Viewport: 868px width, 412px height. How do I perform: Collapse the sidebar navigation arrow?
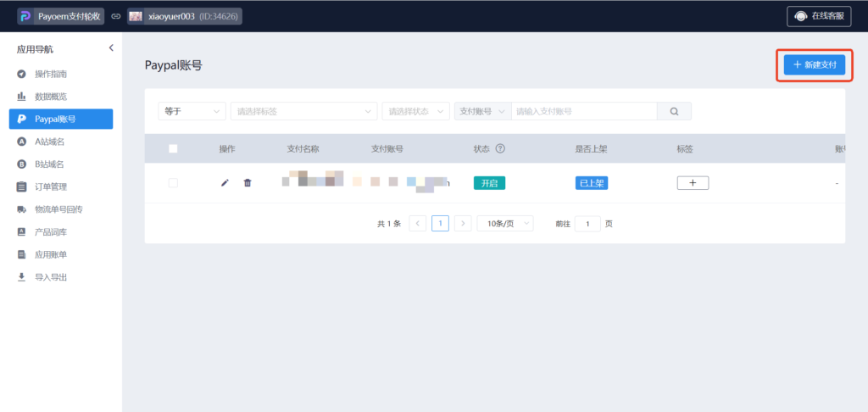(x=111, y=48)
